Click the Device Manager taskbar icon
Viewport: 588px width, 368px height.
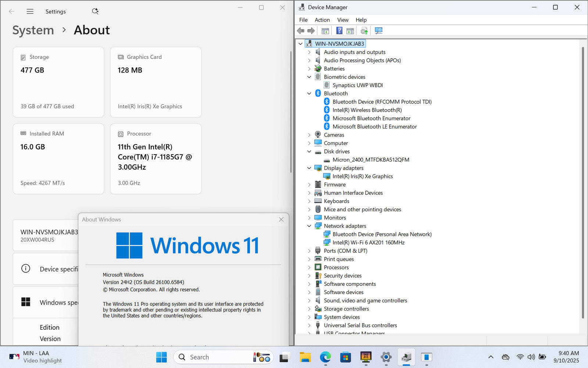click(406, 357)
